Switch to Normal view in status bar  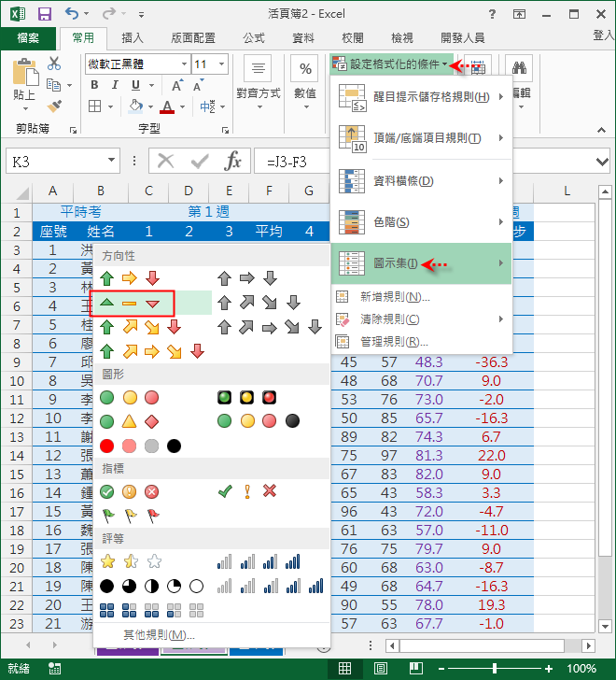click(x=344, y=668)
